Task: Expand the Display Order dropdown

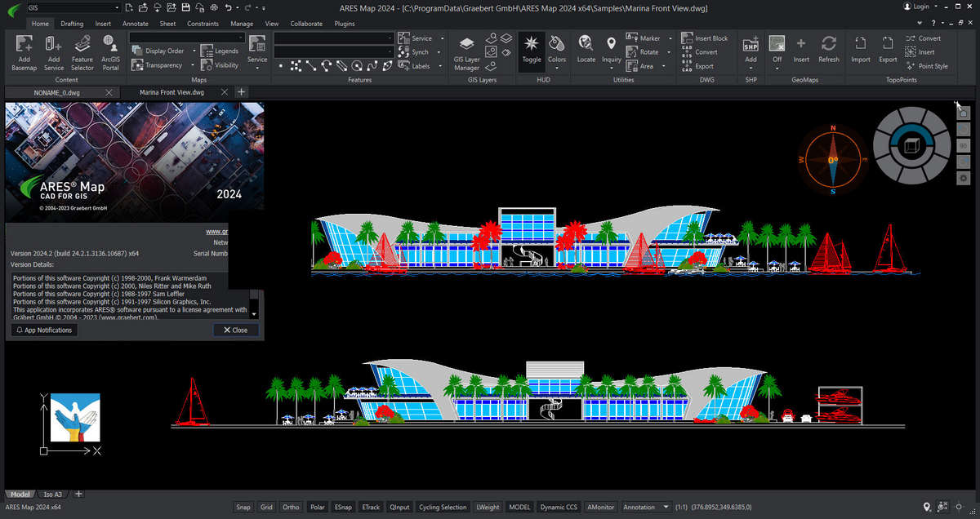Action: coord(196,51)
